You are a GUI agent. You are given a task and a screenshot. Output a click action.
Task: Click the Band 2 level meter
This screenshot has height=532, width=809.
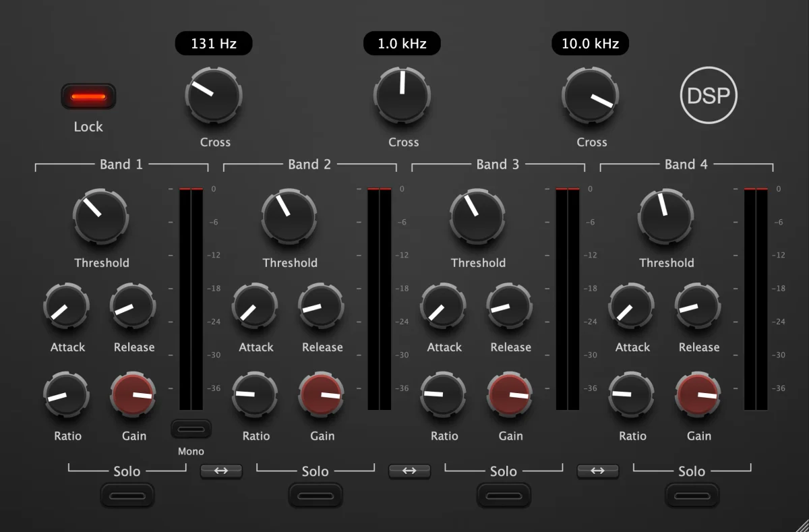[x=379, y=299]
